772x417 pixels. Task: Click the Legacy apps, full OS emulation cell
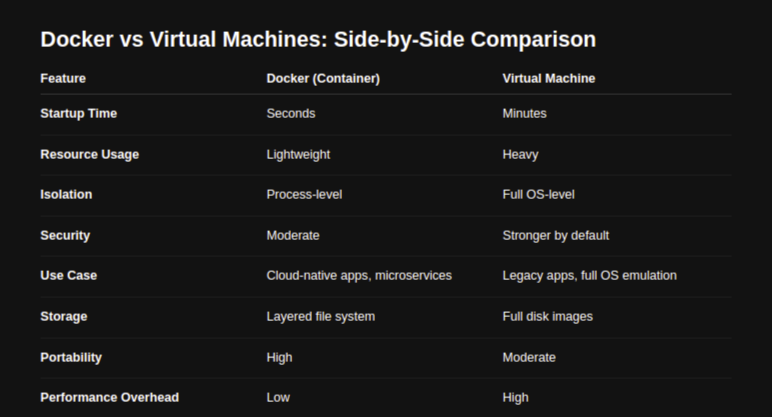(x=589, y=275)
